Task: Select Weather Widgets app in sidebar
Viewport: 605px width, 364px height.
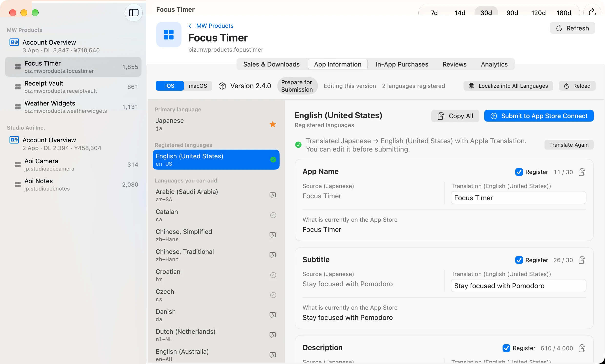Action: coord(73,107)
